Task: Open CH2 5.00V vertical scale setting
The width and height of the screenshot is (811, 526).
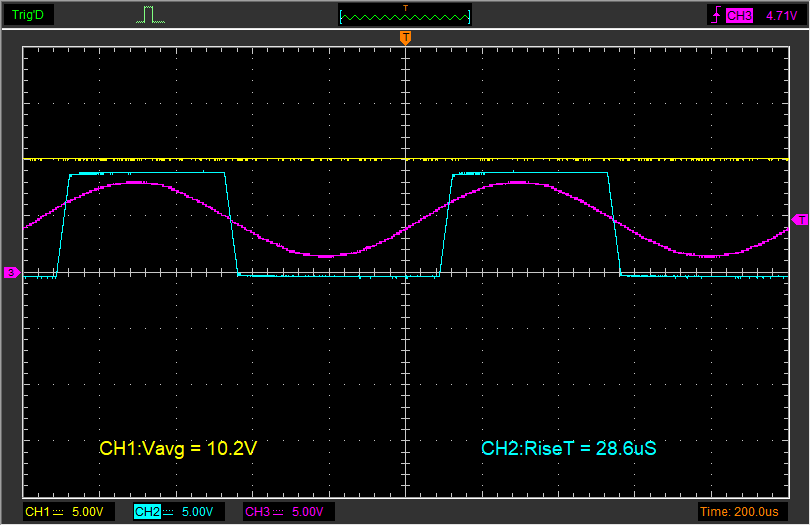Action: [x=197, y=512]
